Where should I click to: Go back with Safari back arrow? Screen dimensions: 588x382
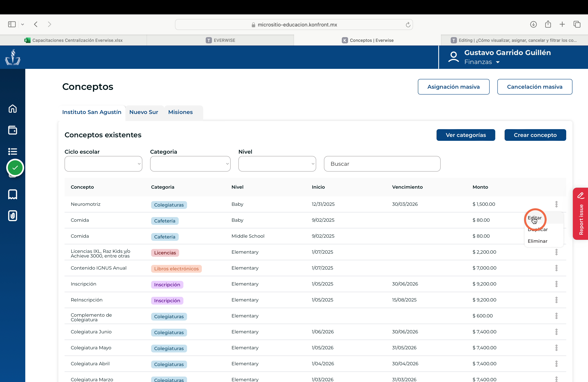point(36,24)
